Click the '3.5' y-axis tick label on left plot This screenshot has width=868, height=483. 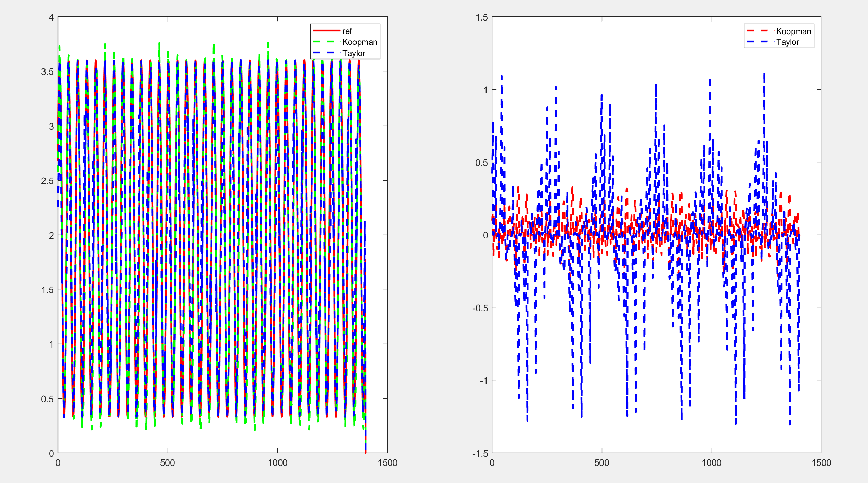click(48, 72)
